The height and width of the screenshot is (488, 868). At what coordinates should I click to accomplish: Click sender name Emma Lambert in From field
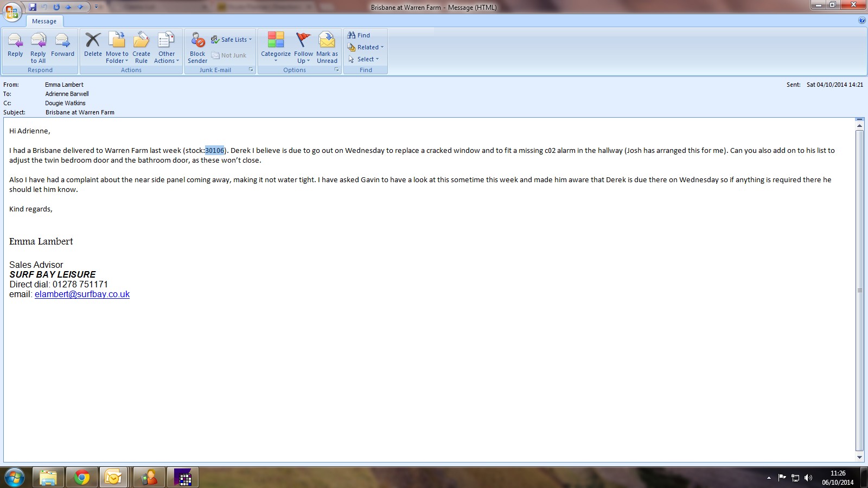[x=64, y=85]
